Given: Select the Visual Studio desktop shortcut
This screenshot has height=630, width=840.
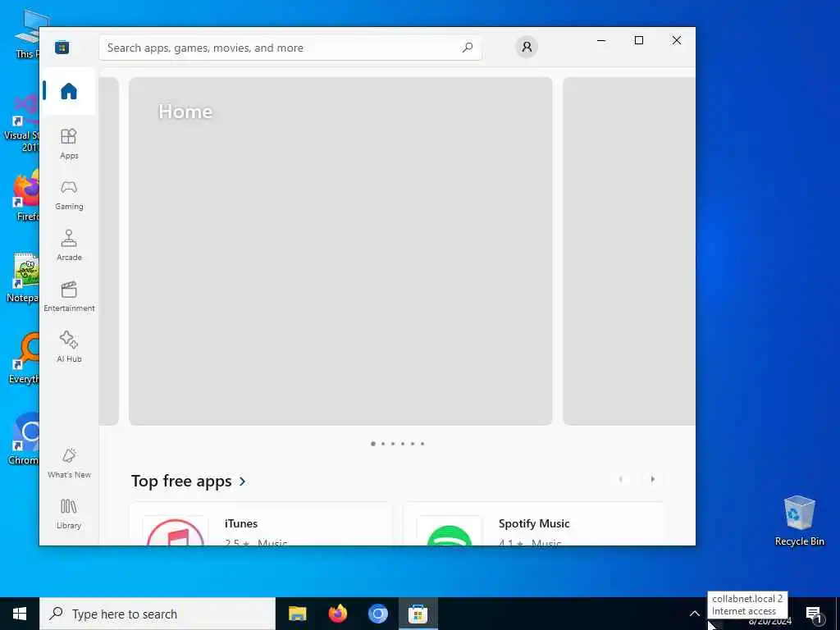Looking at the screenshot, I should pyautogui.click(x=21, y=123).
